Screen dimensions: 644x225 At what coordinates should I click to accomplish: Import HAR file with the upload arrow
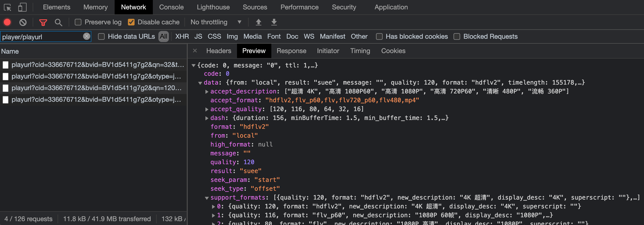coord(258,22)
